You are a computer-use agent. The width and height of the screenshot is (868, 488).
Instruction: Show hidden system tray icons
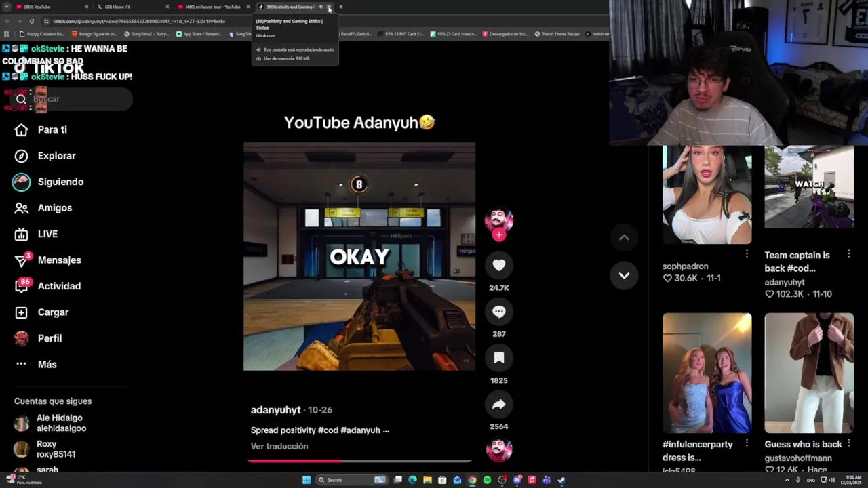pos(787,480)
